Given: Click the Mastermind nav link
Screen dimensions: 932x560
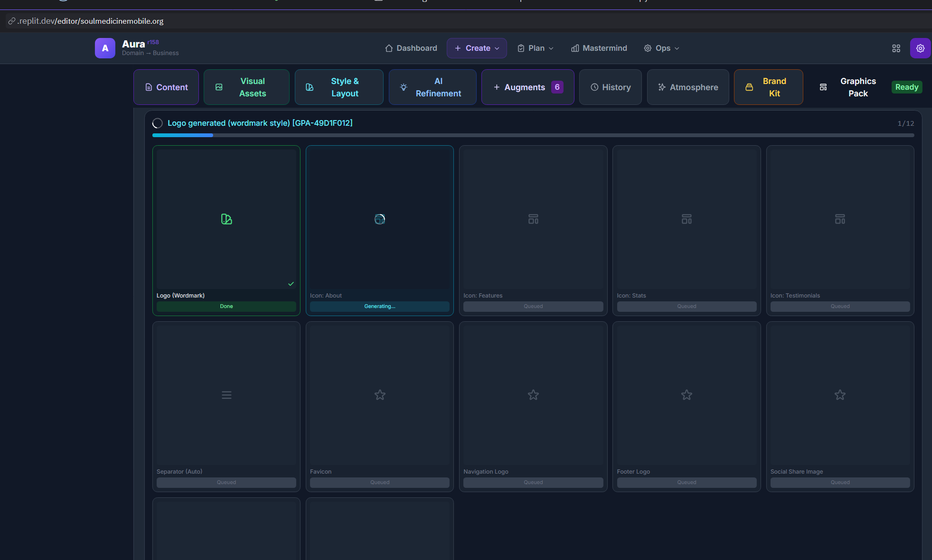Looking at the screenshot, I should tap(599, 48).
